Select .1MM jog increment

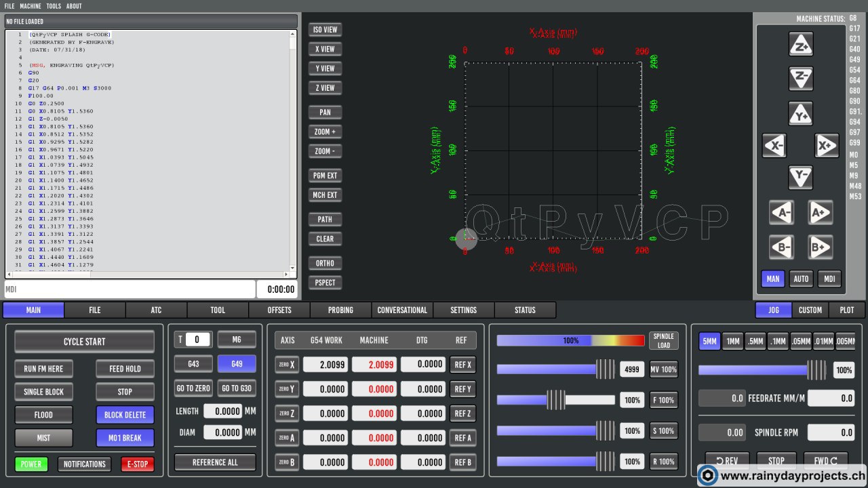pyautogui.click(x=778, y=342)
